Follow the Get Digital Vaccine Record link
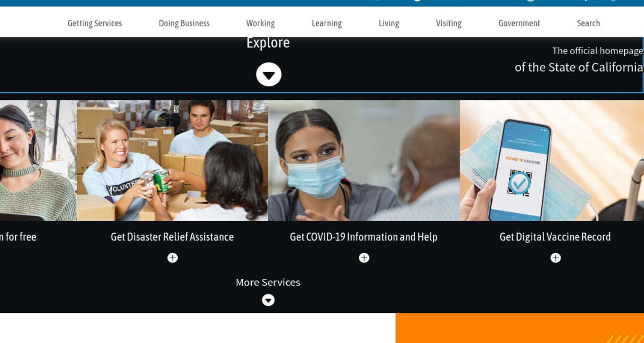Screen dimensions: 644x343 coord(555,237)
